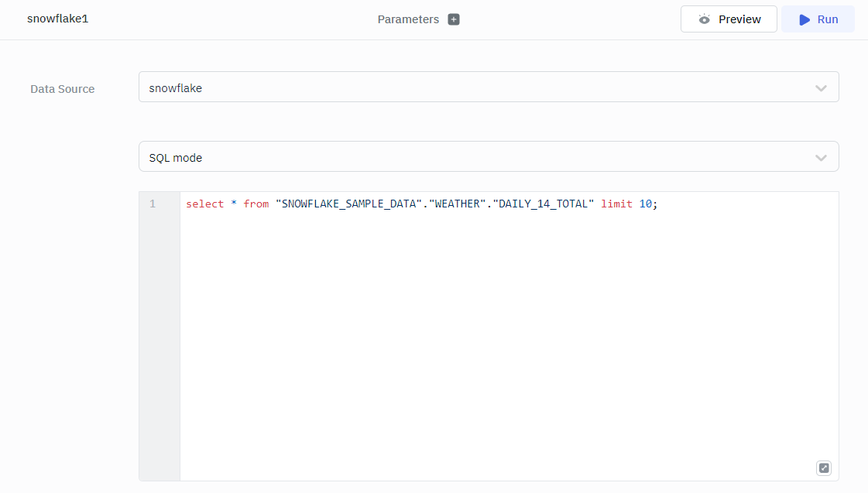Open the SQL mode dropdown chevron
Screen dimensions: 868x493
[x=821, y=158]
